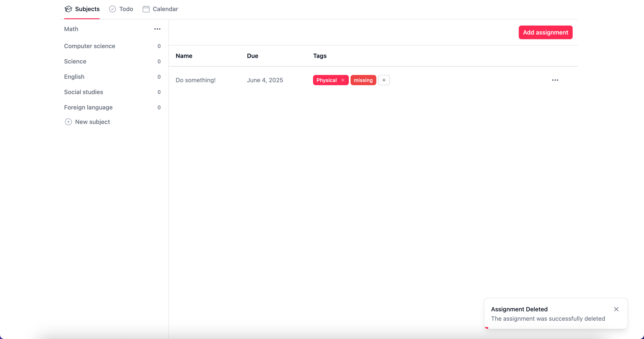
Task: Switch to the Calendar tab
Action: 165,9
